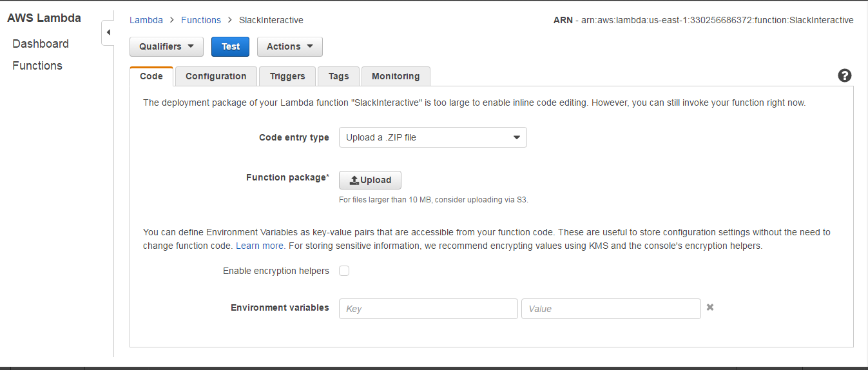Enable encryption helpers checkbox
868x370 pixels.
tap(344, 271)
